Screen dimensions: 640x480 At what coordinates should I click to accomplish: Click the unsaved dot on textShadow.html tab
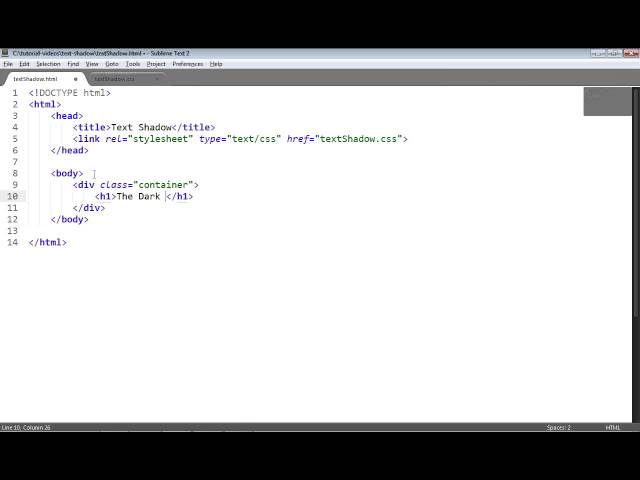tap(76, 79)
